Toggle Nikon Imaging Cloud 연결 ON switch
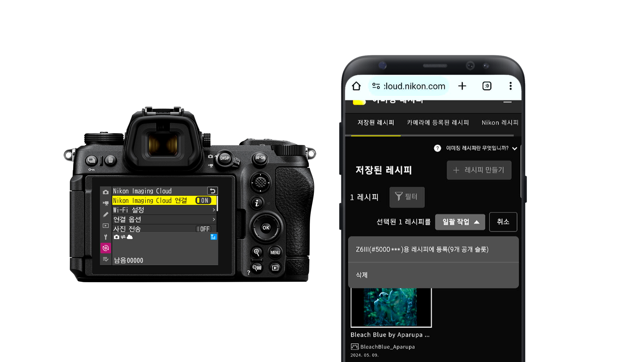 point(203,200)
